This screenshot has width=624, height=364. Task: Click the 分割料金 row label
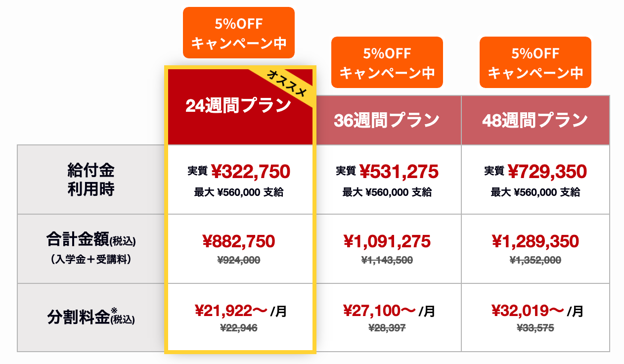click(x=91, y=318)
